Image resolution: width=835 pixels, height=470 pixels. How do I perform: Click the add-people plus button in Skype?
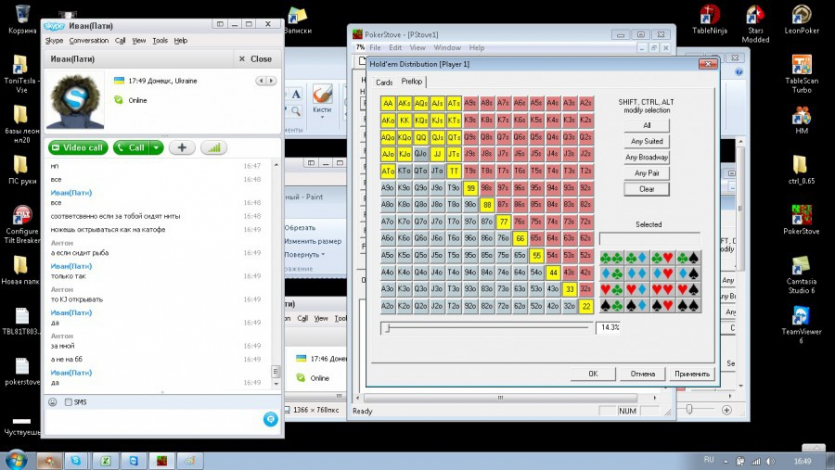(x=182, y=147)
